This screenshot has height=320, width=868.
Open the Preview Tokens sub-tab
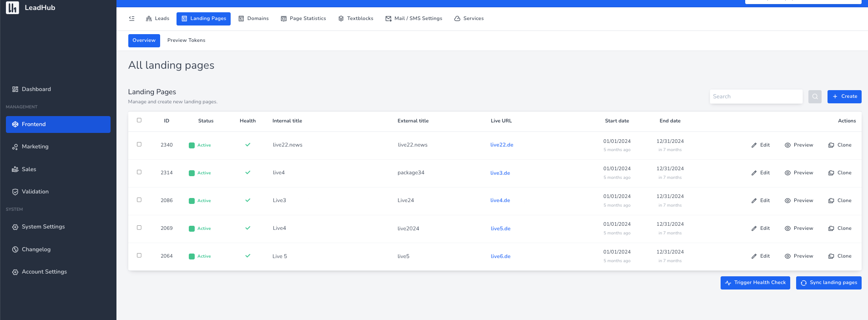click(x=186, y=41)
